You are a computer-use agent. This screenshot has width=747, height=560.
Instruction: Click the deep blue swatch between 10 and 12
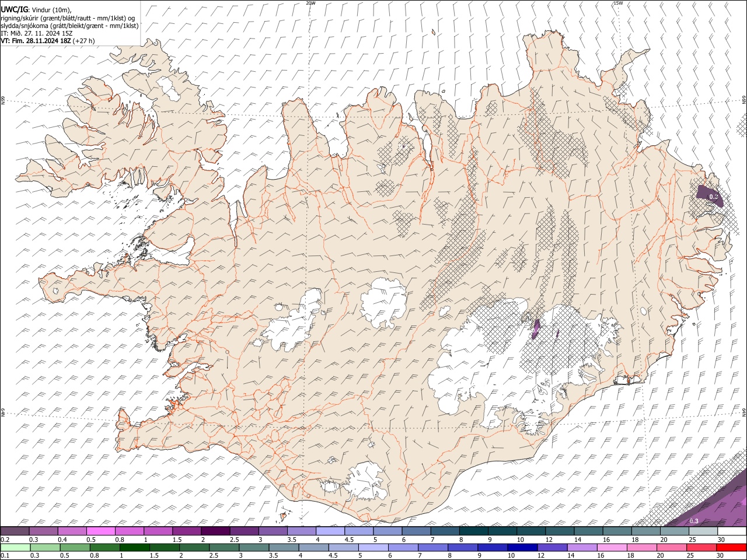click(523, 547)
